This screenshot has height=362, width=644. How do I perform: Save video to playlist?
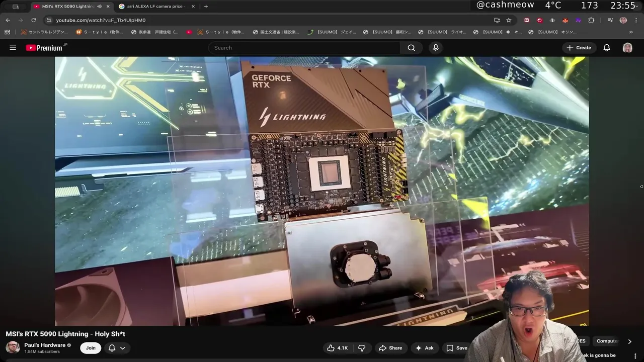[x=457, y=348]
